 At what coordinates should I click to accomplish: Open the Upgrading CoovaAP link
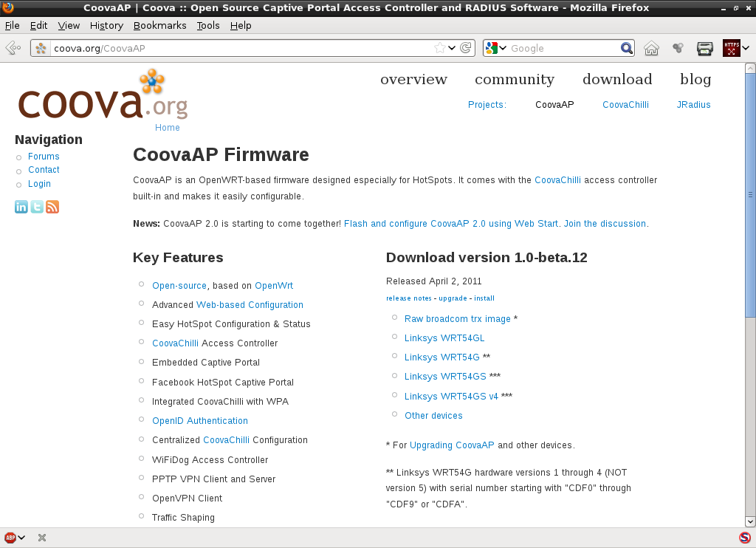point(452,445)
